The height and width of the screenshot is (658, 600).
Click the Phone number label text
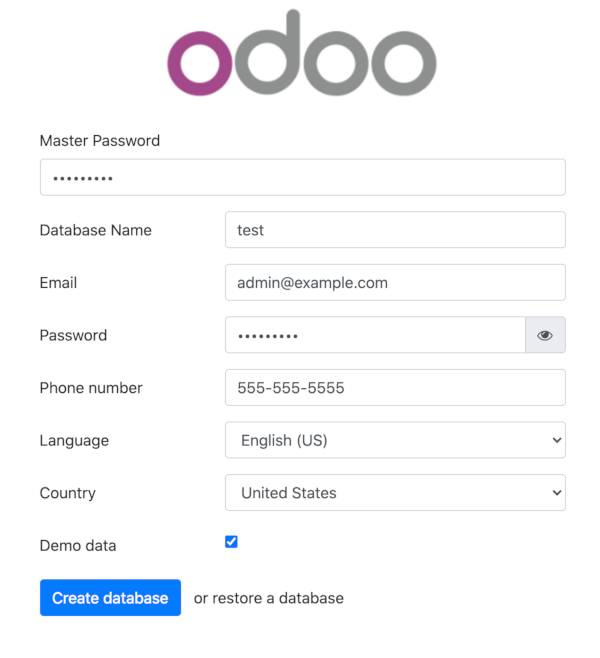[91, 388]
